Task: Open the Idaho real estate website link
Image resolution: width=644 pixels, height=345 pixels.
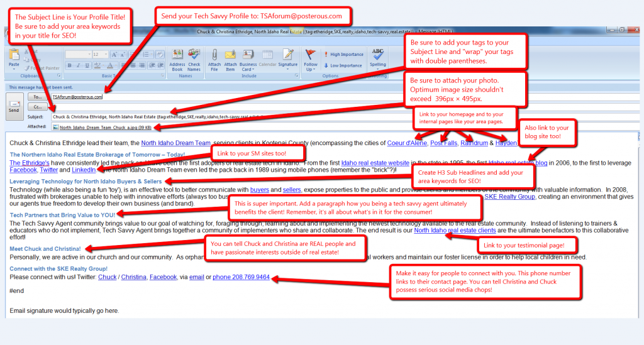Action: [375, 163]
